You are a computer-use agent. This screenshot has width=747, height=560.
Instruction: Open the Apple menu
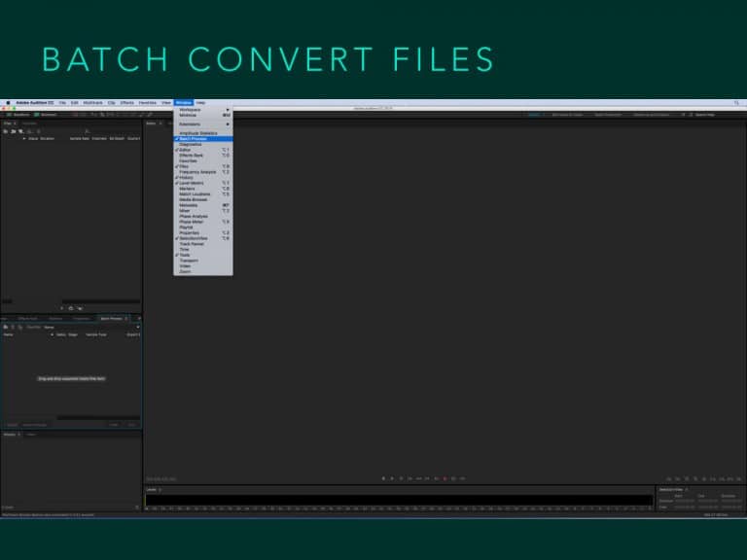[8, 102]
